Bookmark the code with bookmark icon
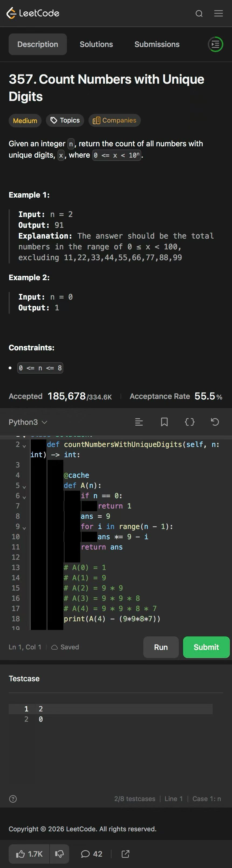Image resolution: width=232 pixels, height=868 pixels. [164, 422]
